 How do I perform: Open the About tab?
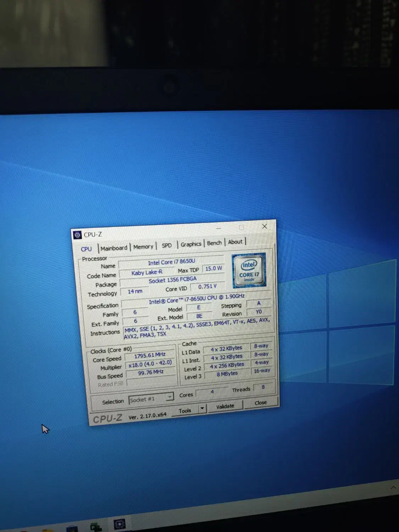235,242
